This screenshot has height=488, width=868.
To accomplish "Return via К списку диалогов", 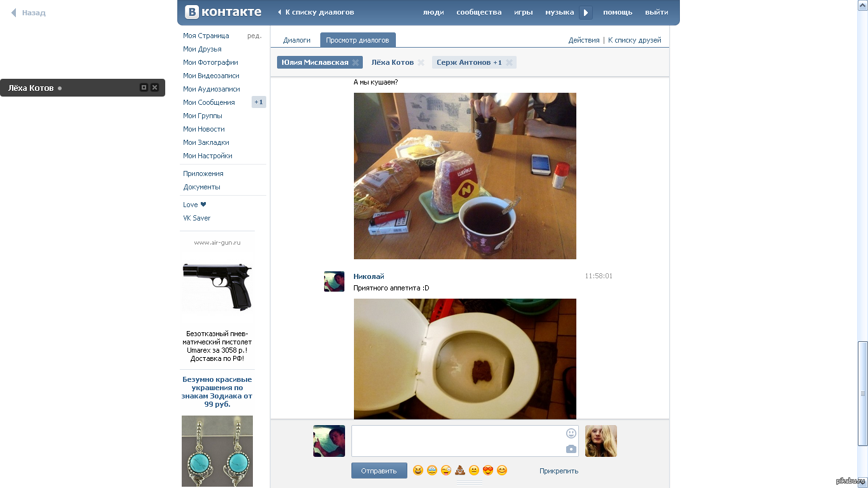I will (x=316, y=12).
